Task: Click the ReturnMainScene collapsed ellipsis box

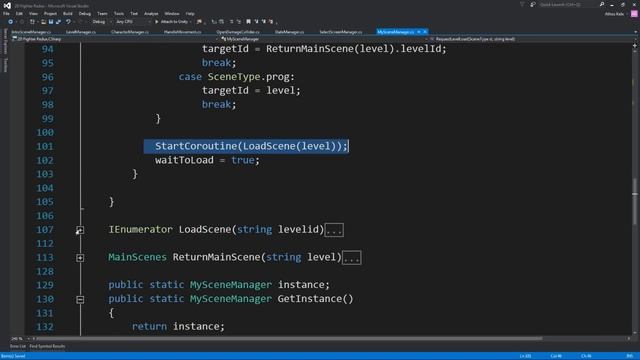Action: tap(351, 258)
